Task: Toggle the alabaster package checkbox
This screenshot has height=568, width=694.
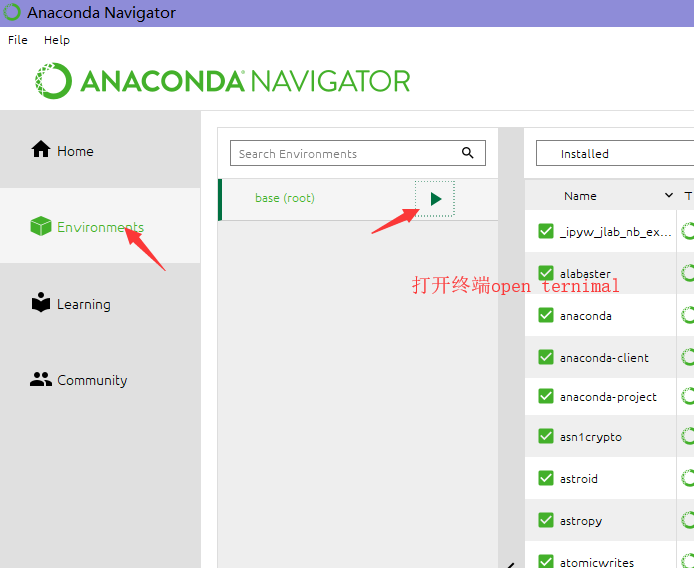Action: point(546,273)
